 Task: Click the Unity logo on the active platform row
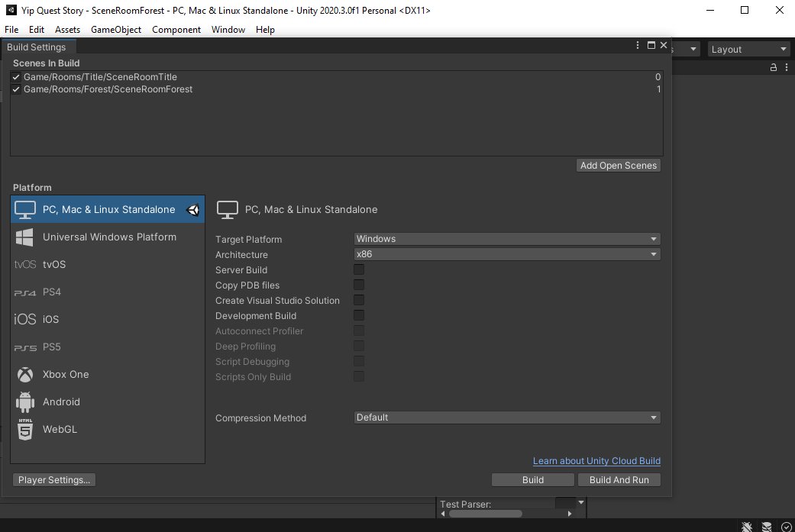193,209
